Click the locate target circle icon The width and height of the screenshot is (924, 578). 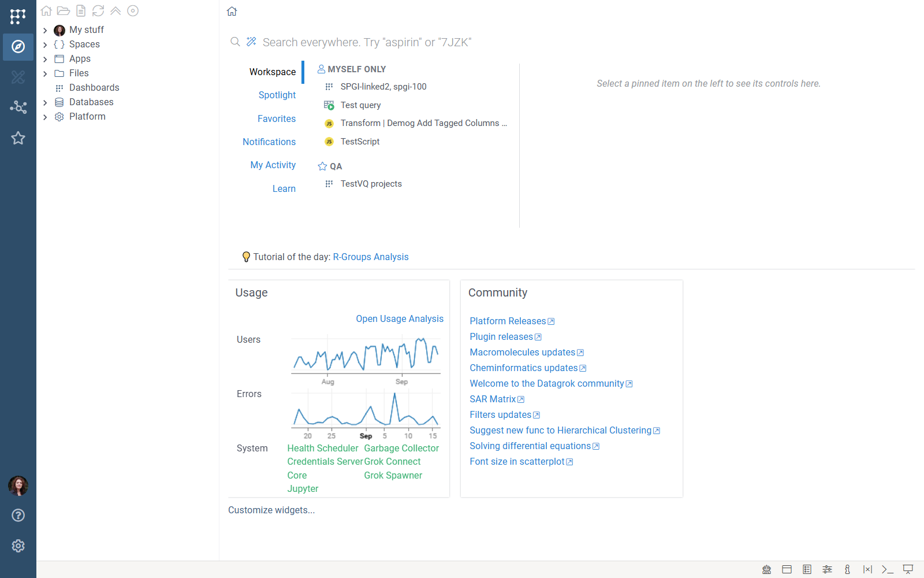tap(133, 11)
